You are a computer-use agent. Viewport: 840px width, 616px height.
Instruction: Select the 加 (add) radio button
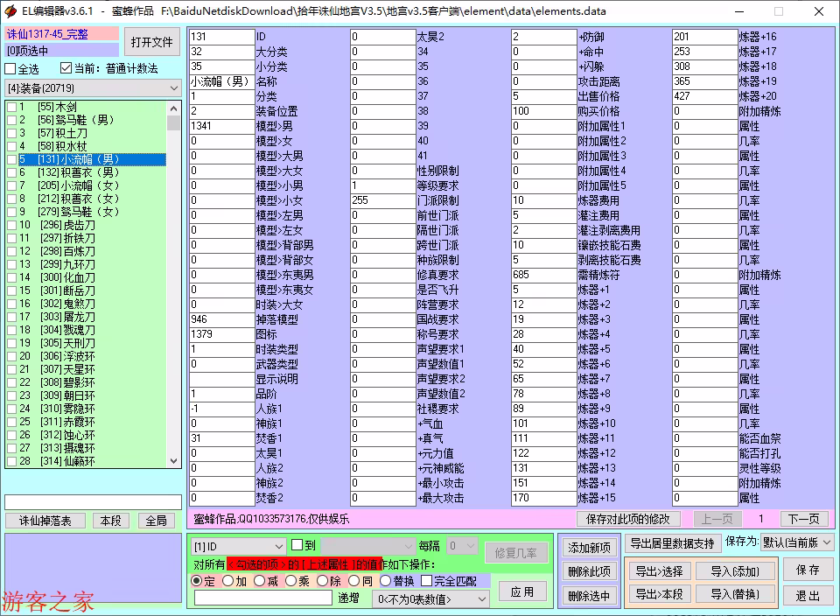(228, 580)
